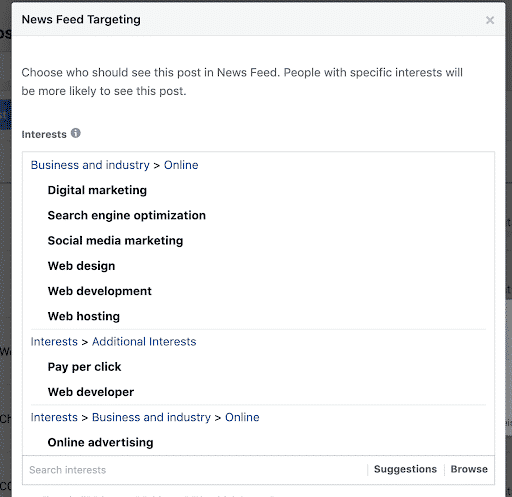Open the lower Business and industry link
Screen dimensions: 512x497
point(151,417)
